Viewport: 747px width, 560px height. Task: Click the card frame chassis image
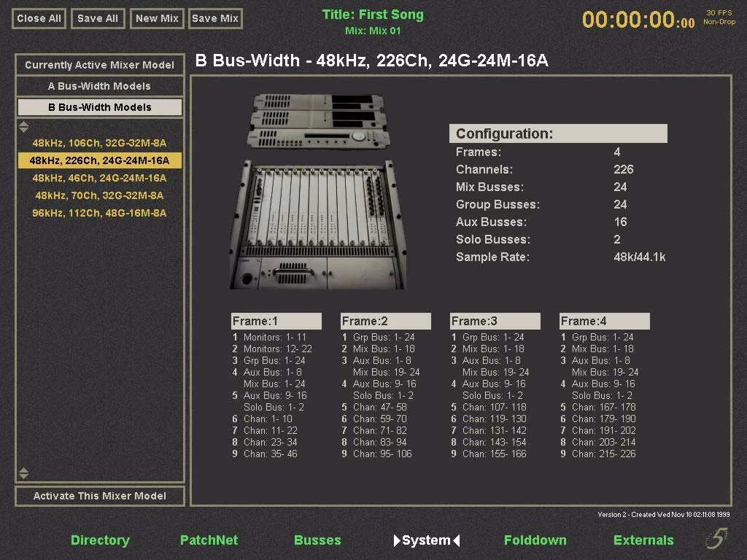coord(318,225)
